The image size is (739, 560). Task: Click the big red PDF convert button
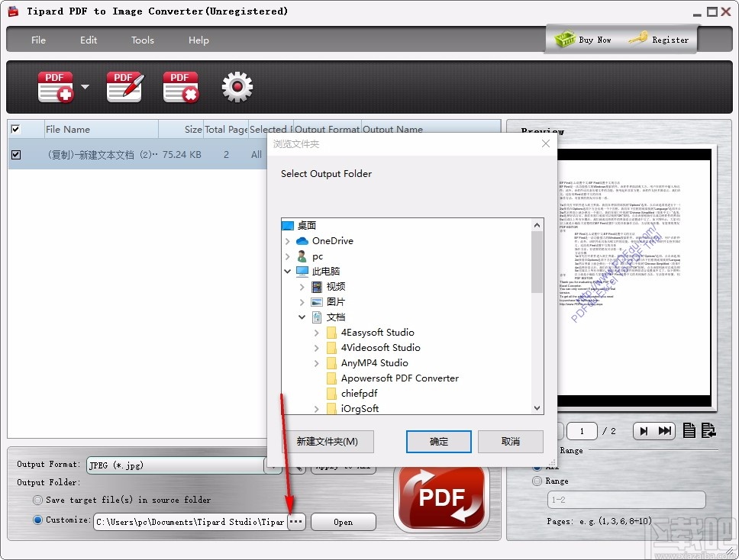click(441, 497)
